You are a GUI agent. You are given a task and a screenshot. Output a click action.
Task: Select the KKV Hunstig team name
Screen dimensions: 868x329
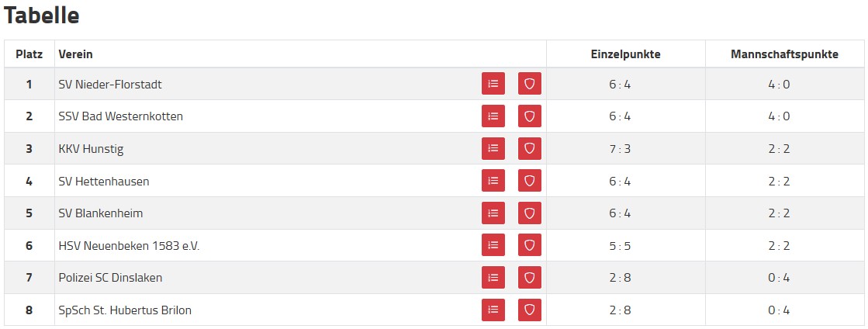point(91,149)
